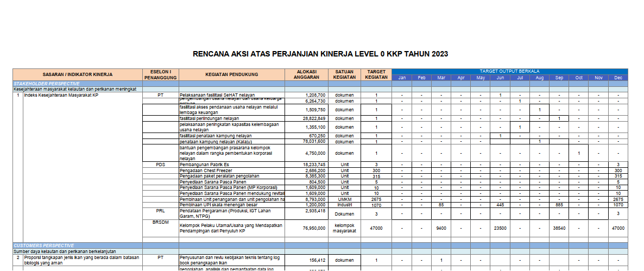Viewport: 644px width, 271px height.
Task: Select the Sep month header
Action: click(x=559, y=78)
